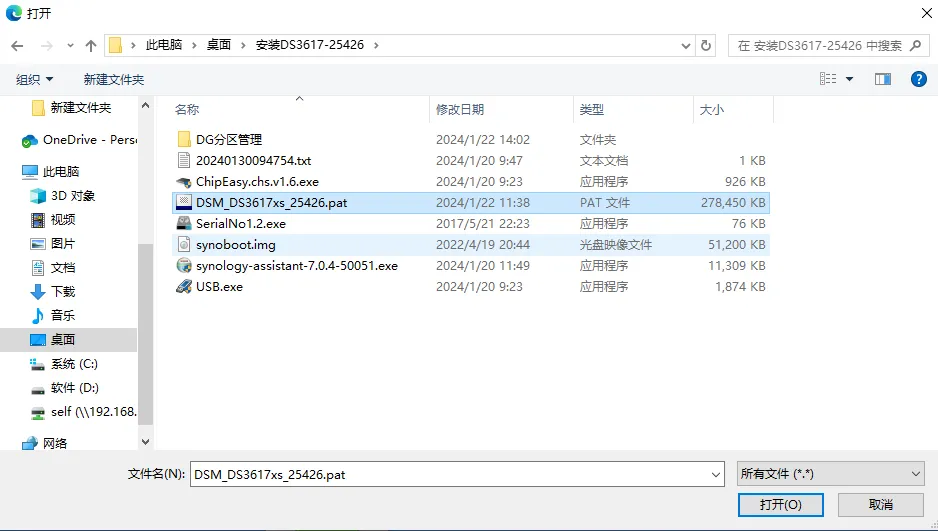
Task: Select the synology-assistant-7.0.4-50051.exe icon
Action: [184, 266]
